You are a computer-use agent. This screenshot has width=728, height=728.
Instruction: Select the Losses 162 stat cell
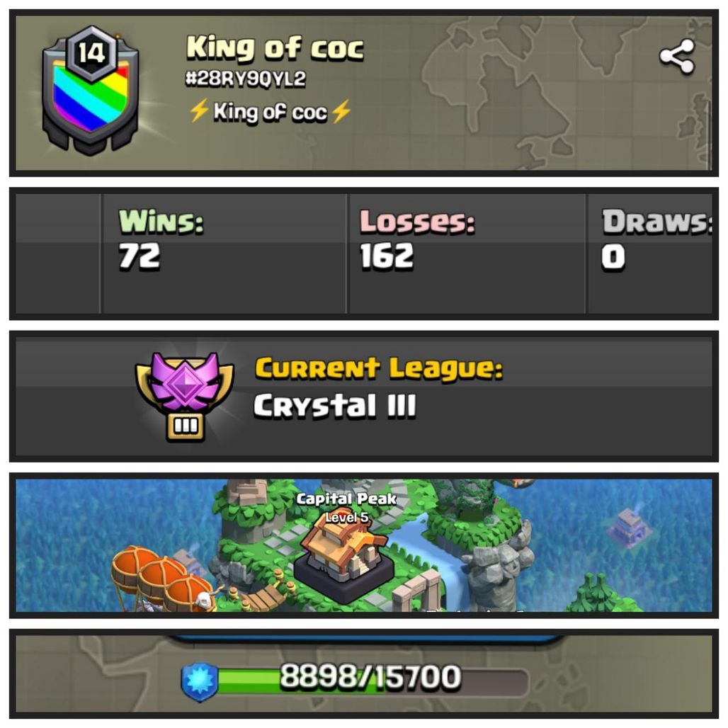467,254
